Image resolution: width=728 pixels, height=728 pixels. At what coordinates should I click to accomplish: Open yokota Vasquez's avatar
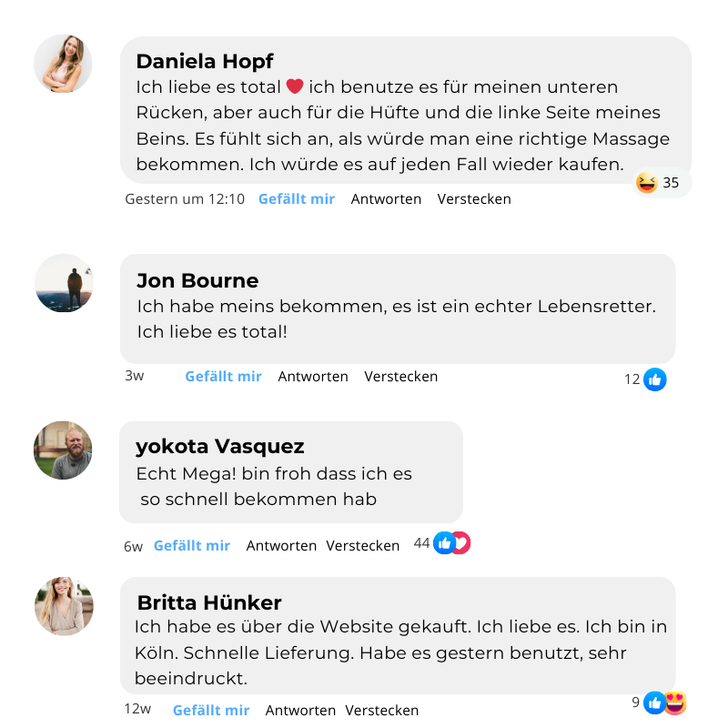click(63, 450)
